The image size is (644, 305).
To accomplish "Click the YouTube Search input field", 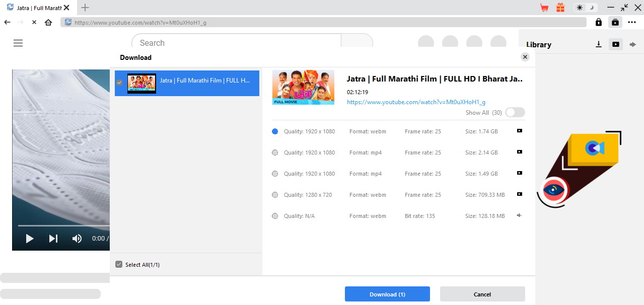I will click(x=237, y=43).
